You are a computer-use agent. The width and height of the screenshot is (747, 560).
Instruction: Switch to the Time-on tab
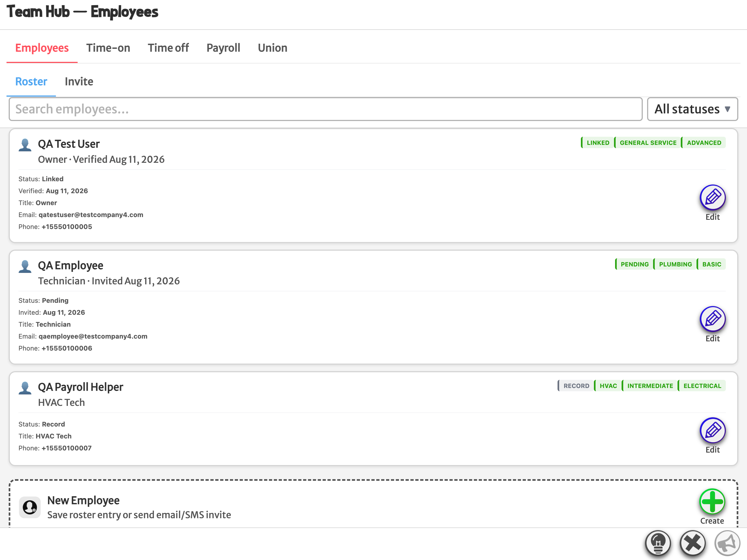click(108, 48)
